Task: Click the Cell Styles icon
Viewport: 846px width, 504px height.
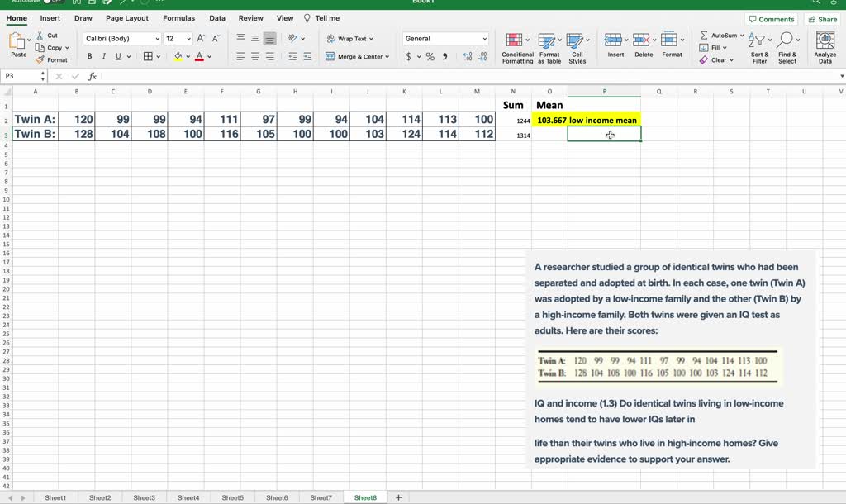Action: click(577, 46)
